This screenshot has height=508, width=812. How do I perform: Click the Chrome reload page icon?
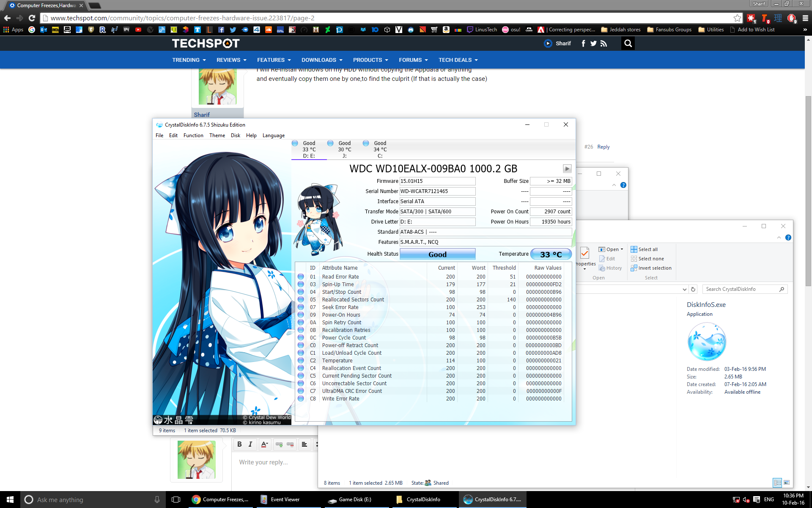point(32,18)
